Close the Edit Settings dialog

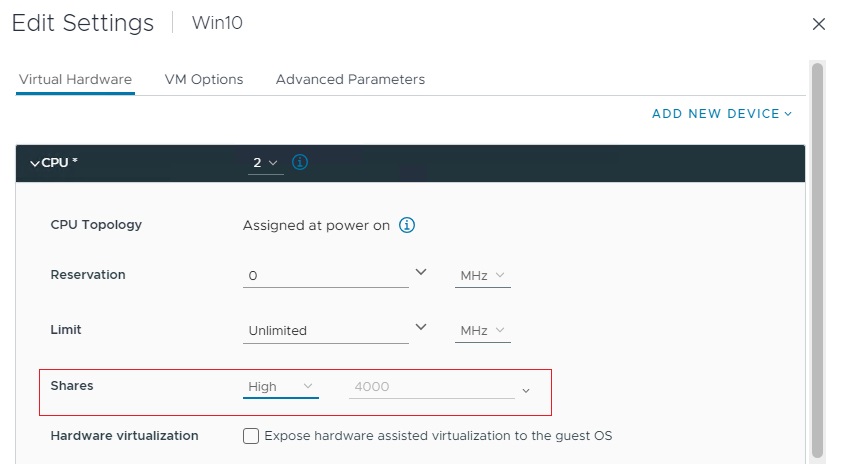tap(818, 24)
